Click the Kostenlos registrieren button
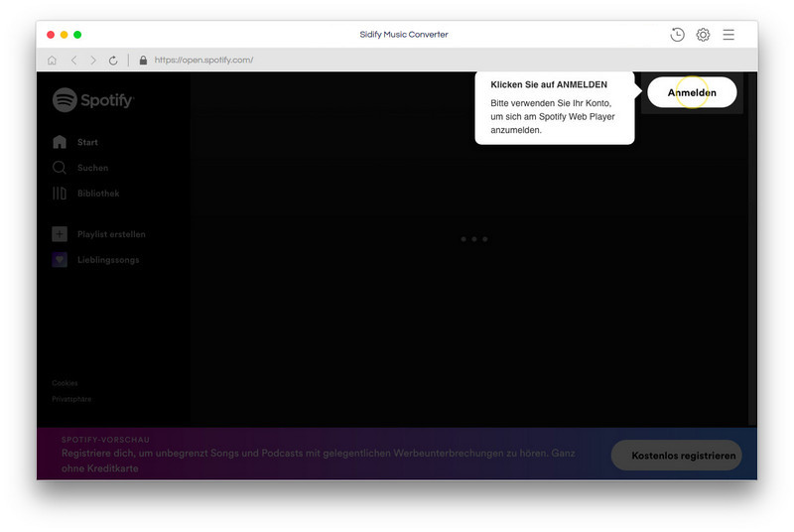This screenshot has width=794, height=532. 677,455
